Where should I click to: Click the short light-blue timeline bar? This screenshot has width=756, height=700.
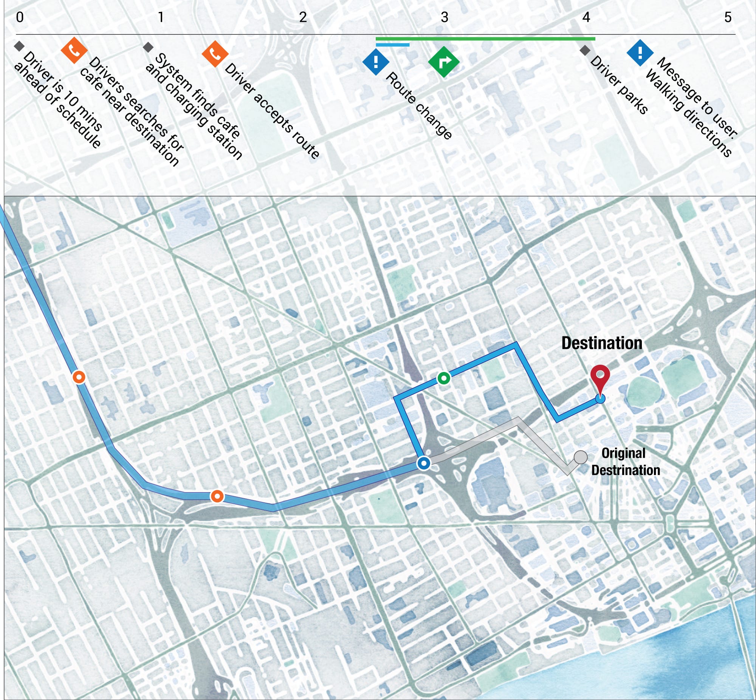pyautogui.click(x=392, y=45)
